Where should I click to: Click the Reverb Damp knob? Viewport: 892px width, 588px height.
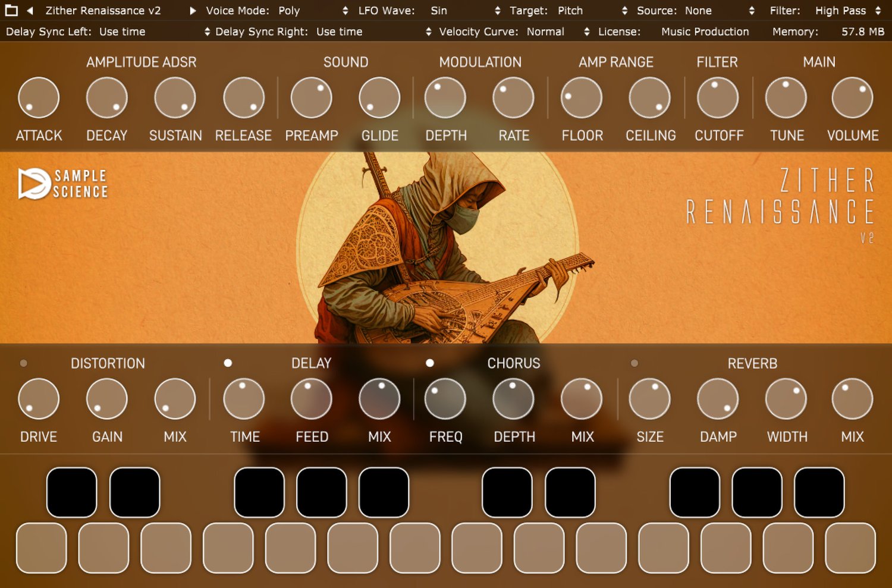(x=718, y=399)
